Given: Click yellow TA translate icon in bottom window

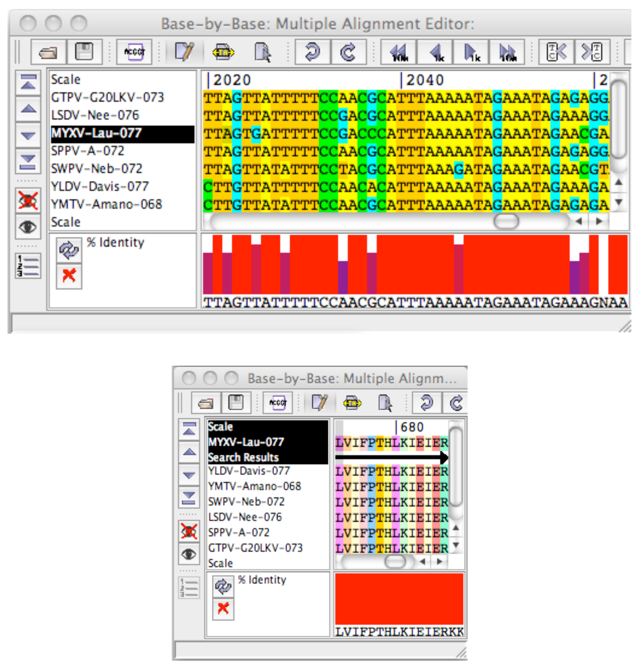Looking at the screenshot, I should pos(352,403).
